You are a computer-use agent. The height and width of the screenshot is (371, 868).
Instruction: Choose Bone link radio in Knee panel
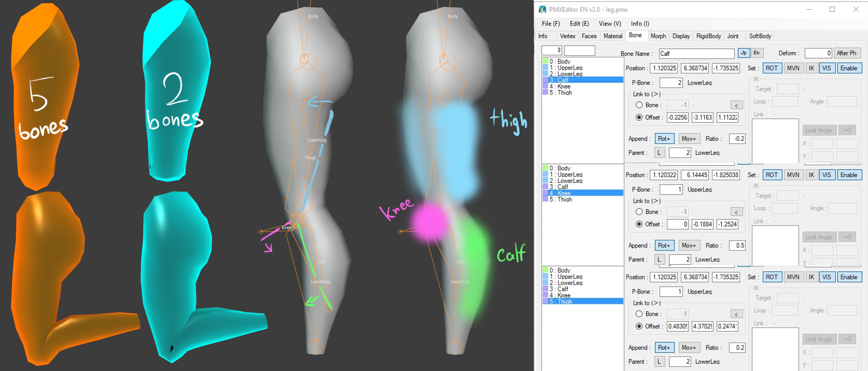pos(638,212)
